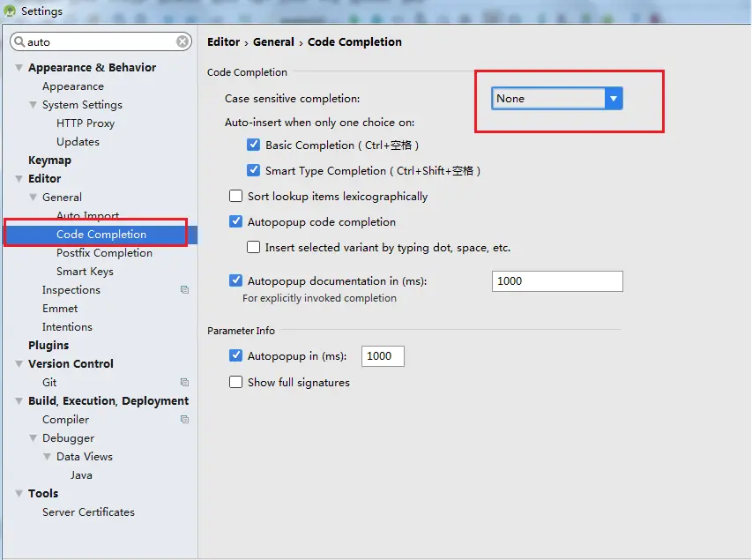Image resolution: width=752 pixels, height=560 pixels.
Task: Collapse the General tree node arrow
Action: pyautogui.click(x=33, y=198)
